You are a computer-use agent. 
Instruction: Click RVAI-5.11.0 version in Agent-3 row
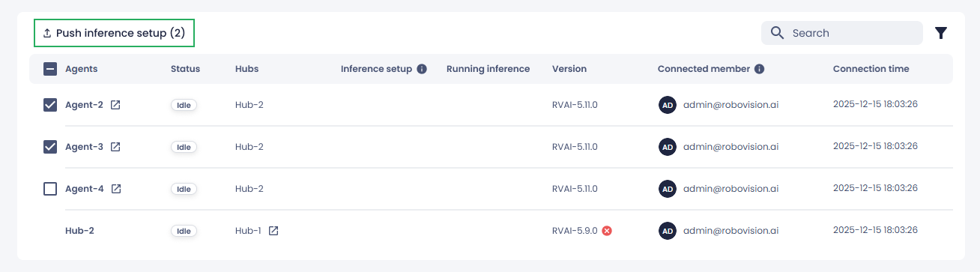click(x=575, y=147)
